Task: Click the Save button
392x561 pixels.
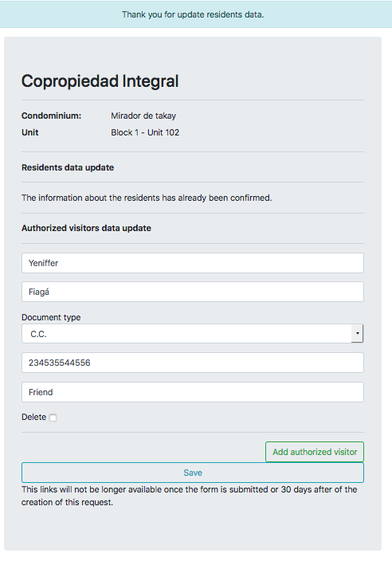Action: pos(193,473)
